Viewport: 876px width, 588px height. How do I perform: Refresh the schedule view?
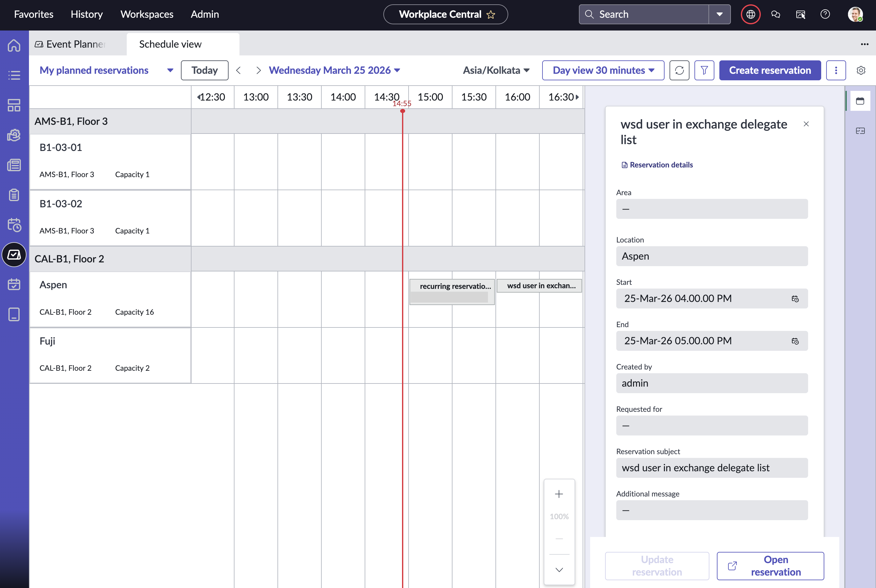click(x=679, y=70)
